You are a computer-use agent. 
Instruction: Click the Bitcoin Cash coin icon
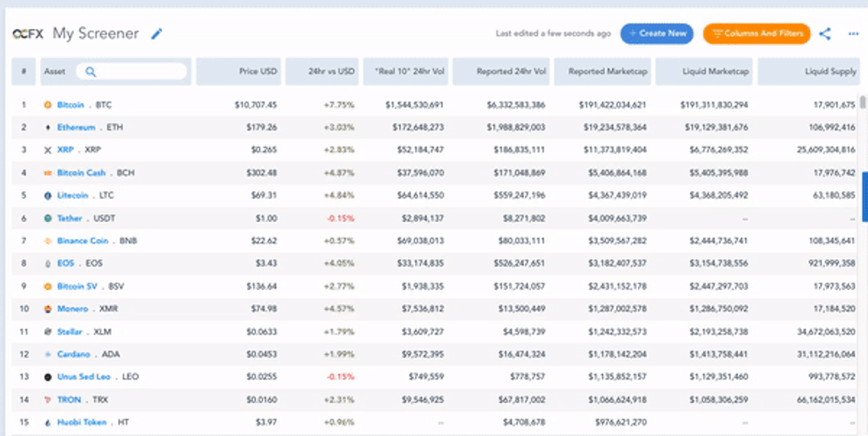tap(48, 173)
